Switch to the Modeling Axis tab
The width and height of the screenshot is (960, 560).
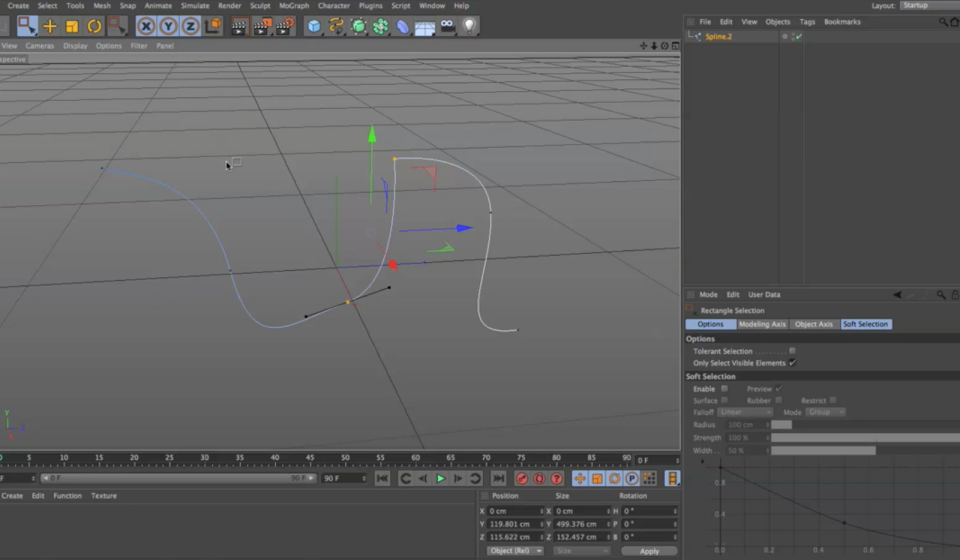762,324
